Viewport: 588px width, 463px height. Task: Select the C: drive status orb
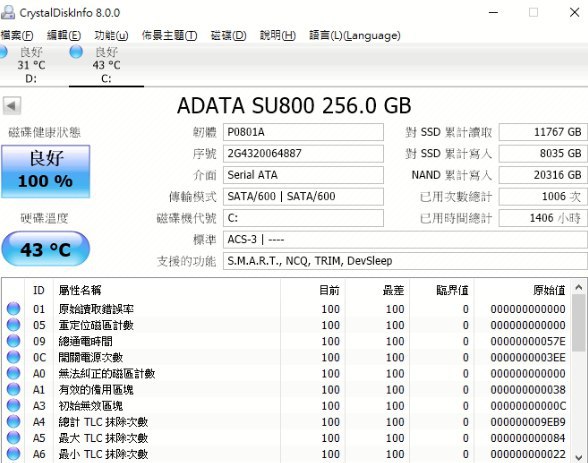[76, 51]
